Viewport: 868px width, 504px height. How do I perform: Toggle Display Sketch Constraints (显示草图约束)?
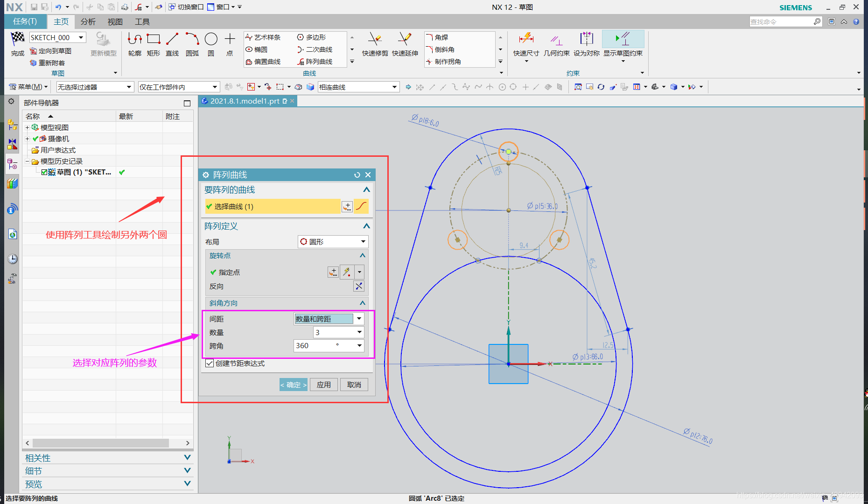coord(623,44)
